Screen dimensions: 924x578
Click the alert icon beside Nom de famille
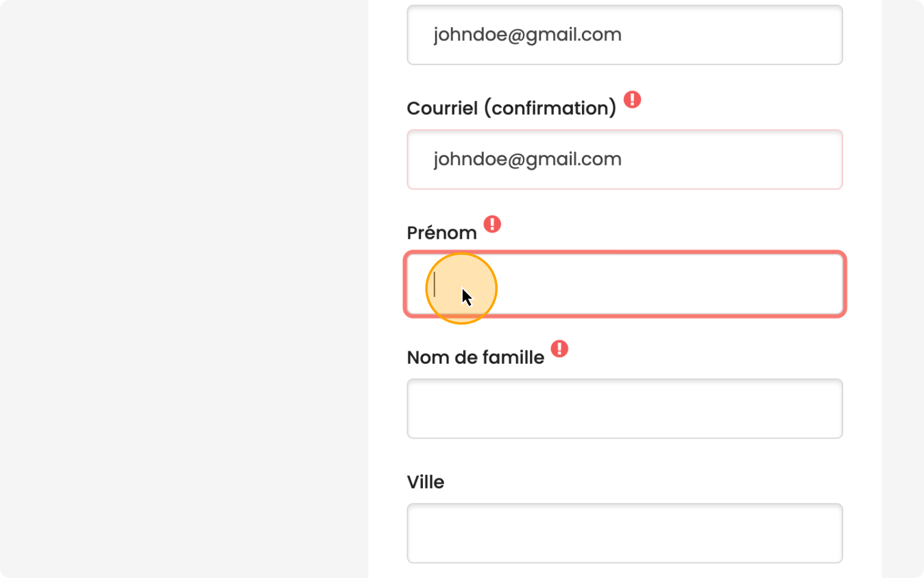coord(560,349)
